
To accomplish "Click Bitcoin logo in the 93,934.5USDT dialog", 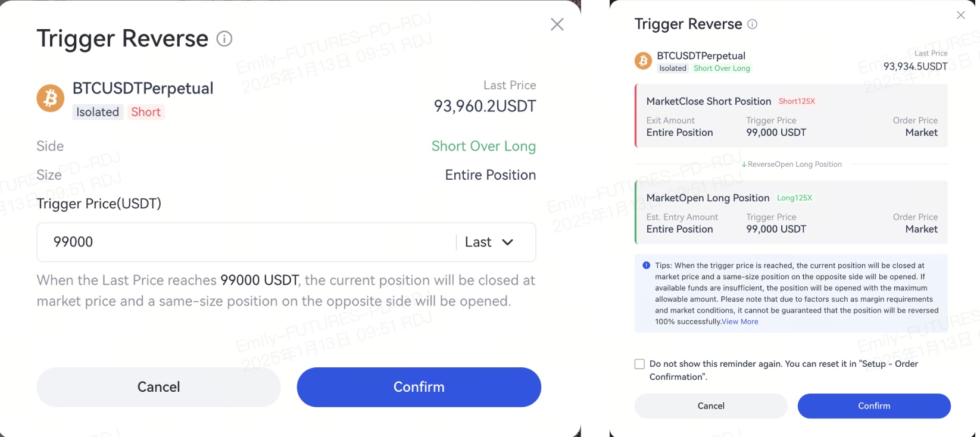I will 643,61.
